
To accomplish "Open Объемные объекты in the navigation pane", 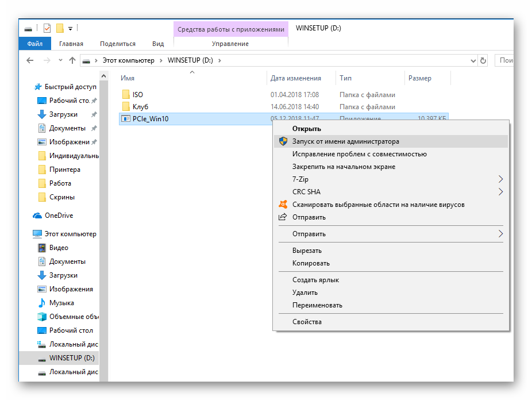I will (68, 317).
